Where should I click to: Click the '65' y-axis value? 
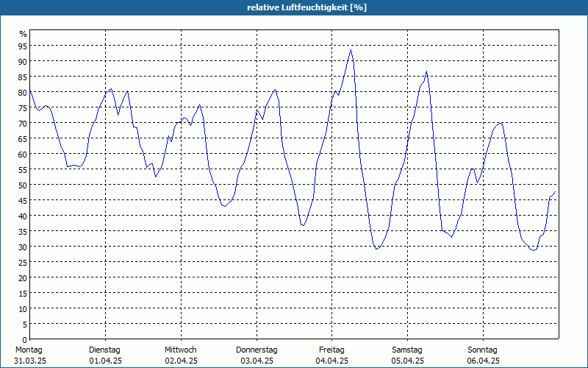23,138
